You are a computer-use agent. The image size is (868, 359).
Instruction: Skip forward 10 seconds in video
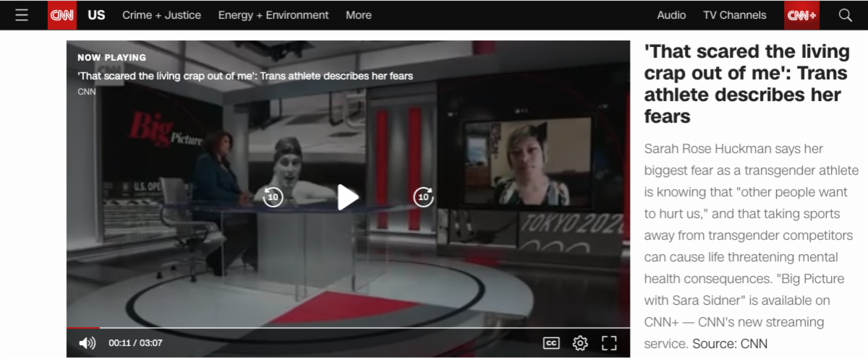423,197
